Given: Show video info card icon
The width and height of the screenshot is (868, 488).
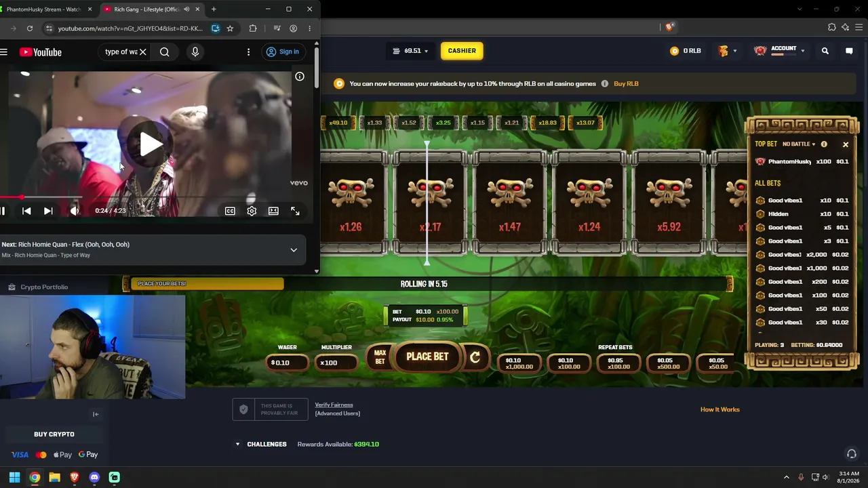Looking at the screenshot, I should [x=300, y=77].
